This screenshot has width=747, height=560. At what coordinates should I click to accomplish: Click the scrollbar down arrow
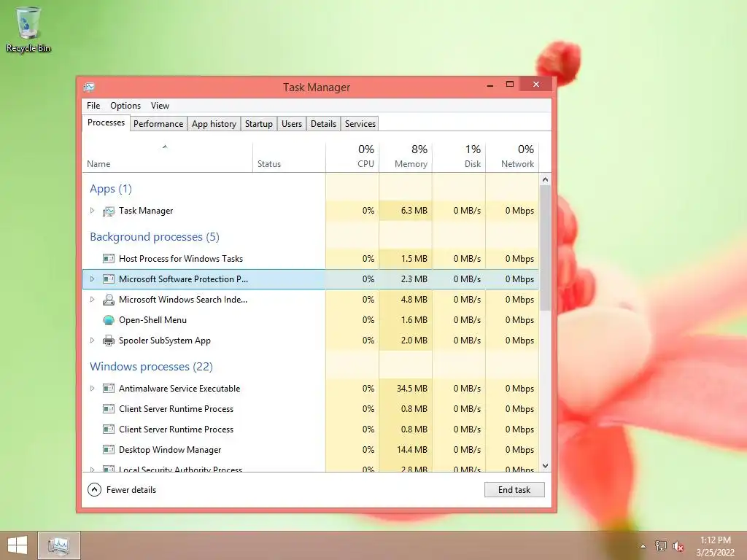pos(546,466)
